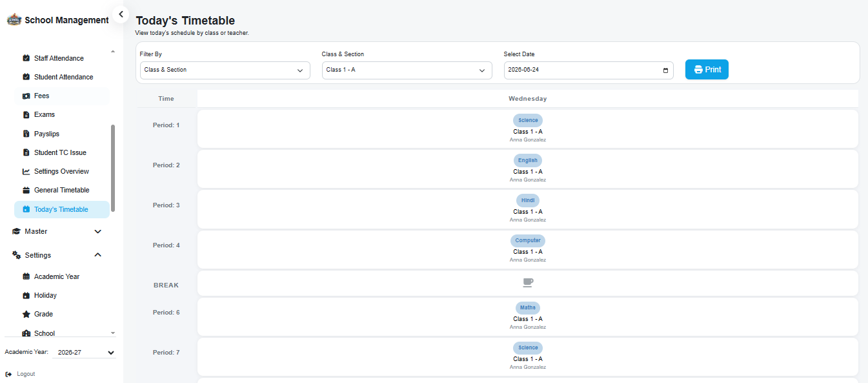Image resolution: width=868 pixels, height=383 pixels.
Task: Click the sidebar scrollbar thumb
Action: click(113, 168)
